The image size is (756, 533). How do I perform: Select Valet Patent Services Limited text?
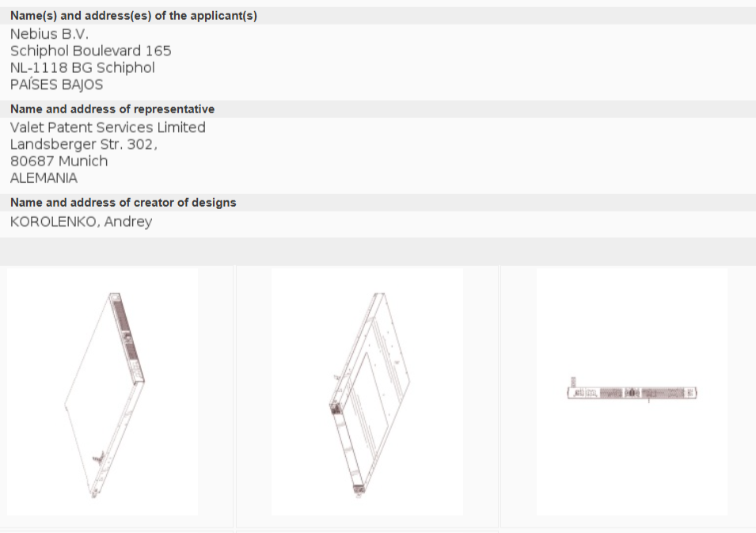point(108,128)
